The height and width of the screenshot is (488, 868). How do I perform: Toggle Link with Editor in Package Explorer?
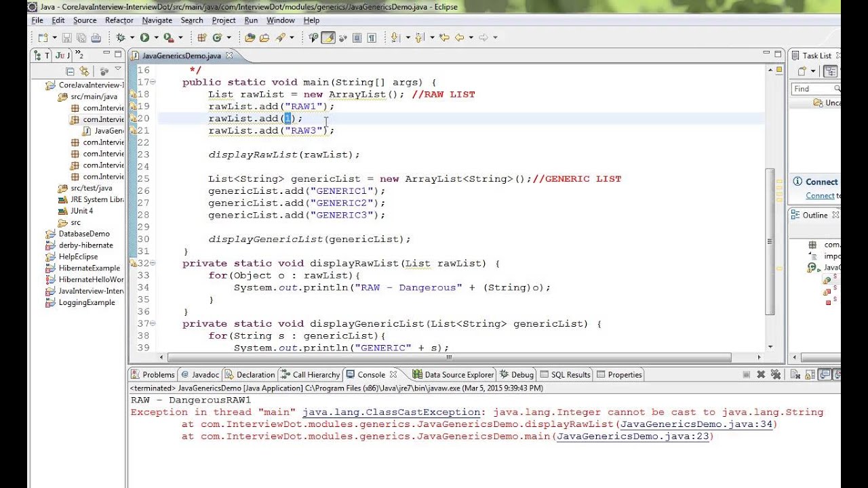[84, 71]
